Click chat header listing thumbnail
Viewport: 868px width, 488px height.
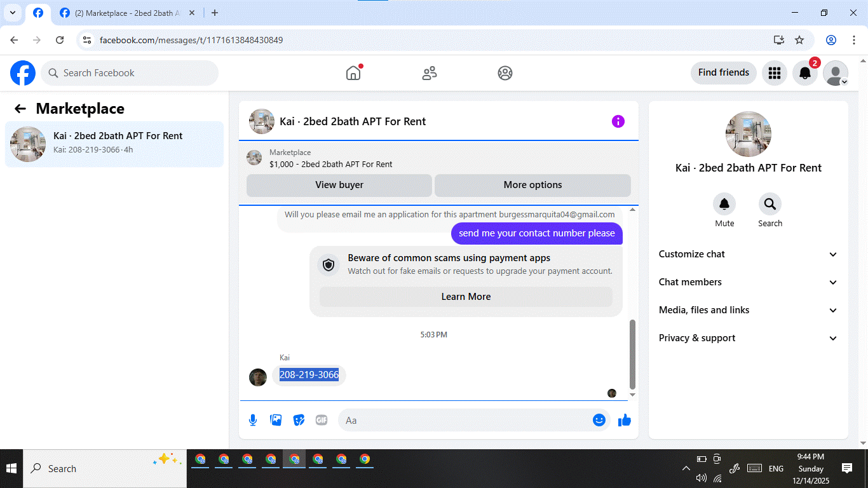pyautogui.click(x=262, y=121)
